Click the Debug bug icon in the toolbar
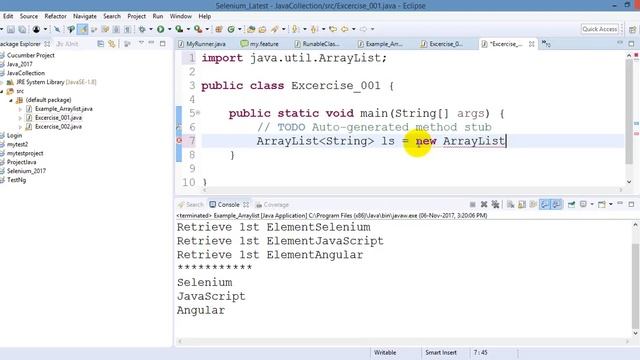 [x=142, y=29]
